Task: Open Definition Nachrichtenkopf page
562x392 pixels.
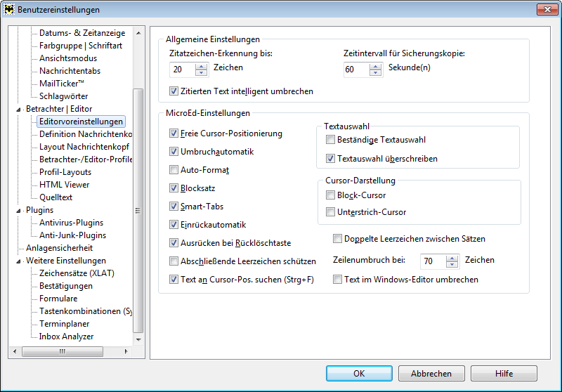Action: point(85,134)
